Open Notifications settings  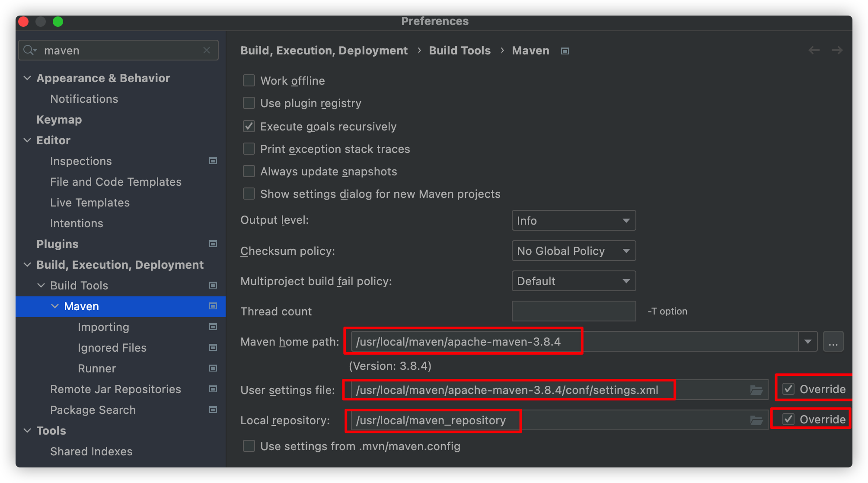pyautogui.click(x=84, y=99)
